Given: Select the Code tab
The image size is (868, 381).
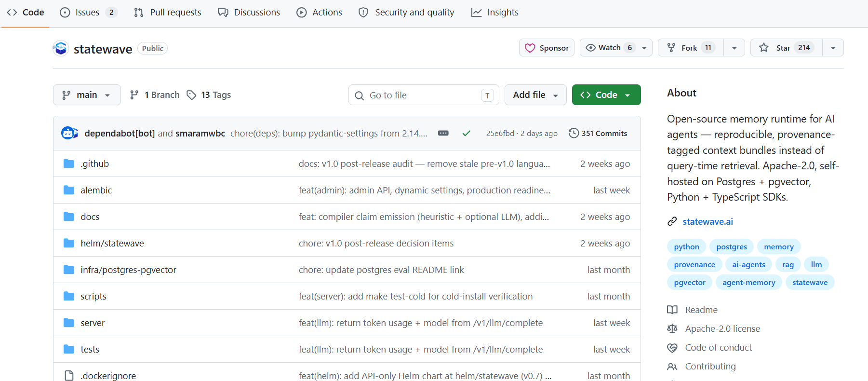Looking at the screenshot, I should (25, 13).
